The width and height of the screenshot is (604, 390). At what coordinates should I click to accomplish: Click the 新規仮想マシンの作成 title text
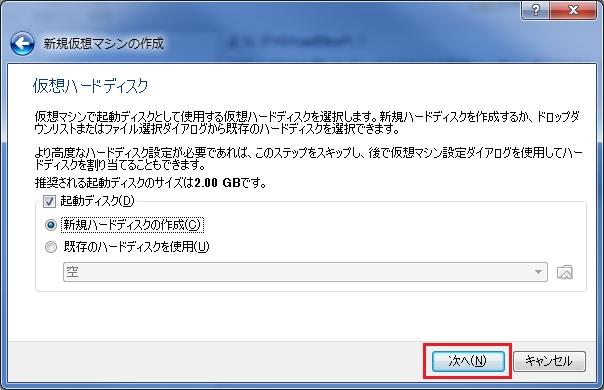(104, 43)
